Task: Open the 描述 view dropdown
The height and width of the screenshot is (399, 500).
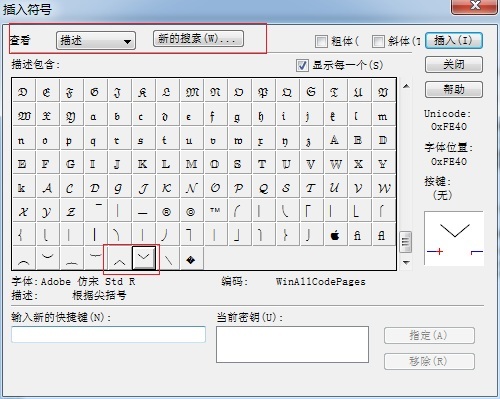Action: [96, 41]
